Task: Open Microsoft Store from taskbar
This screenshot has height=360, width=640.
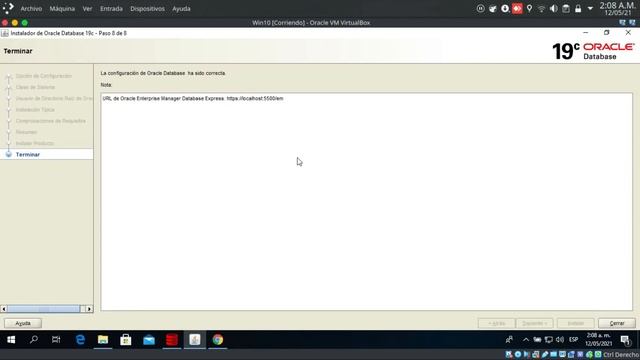Action: pos(126,340)
